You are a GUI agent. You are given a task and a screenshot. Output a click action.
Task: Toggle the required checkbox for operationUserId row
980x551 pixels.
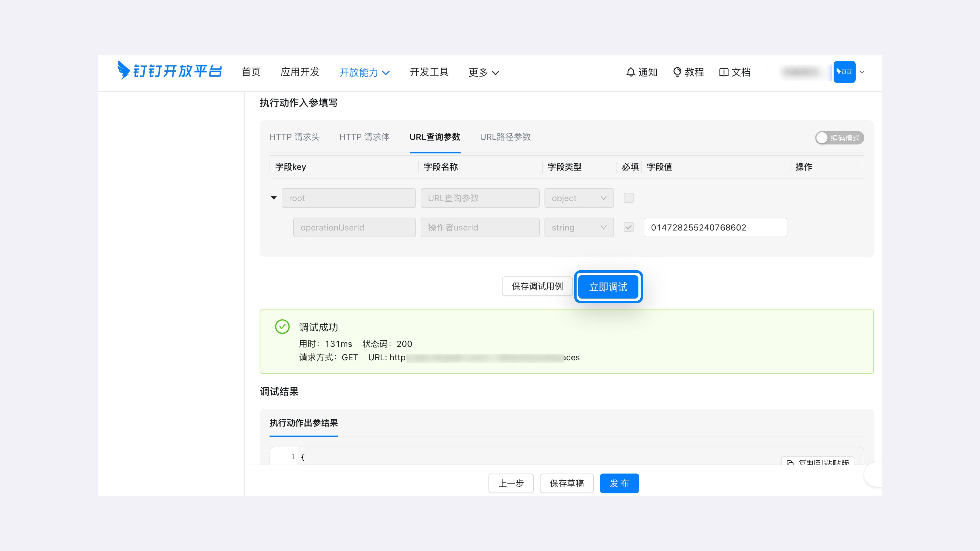(x=628, y=227)
